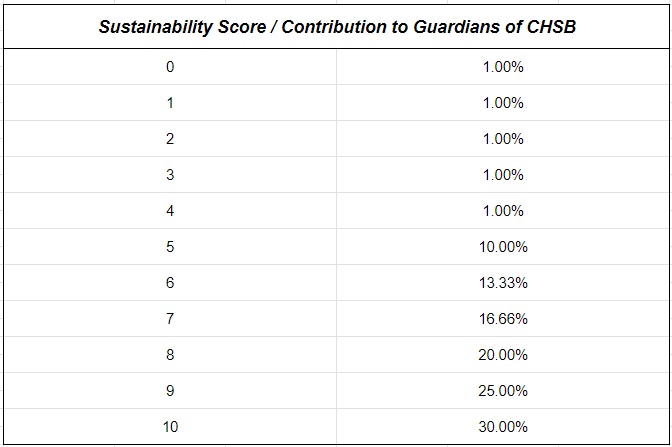Click the score cell containing 4
Viewport: 672px width, 447px height.
coord(170,211)
